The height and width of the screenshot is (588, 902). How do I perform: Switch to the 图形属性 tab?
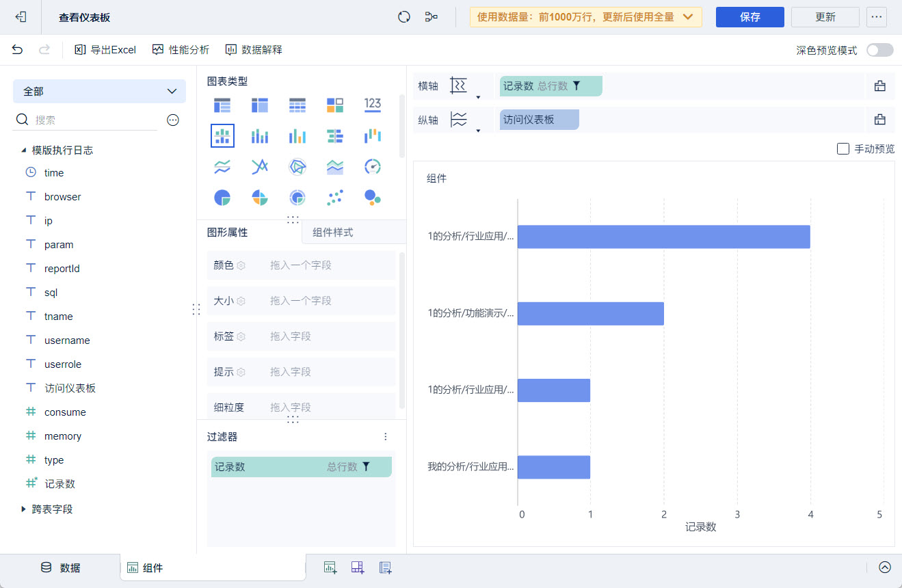pos(228,232)
